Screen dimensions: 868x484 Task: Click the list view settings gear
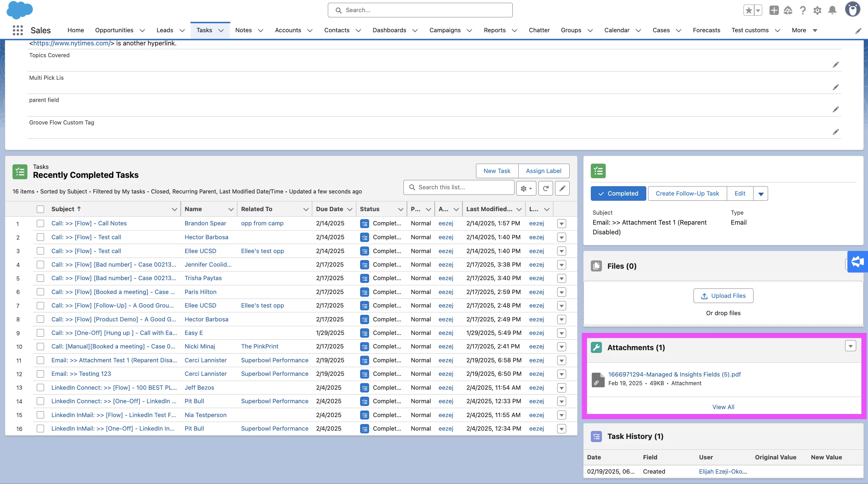click(x=526, y=188)
